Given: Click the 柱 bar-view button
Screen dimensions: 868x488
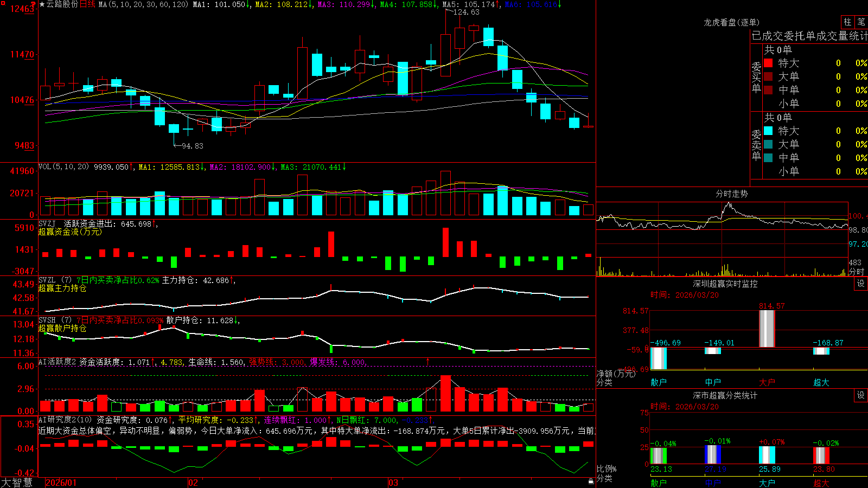Looking at the screenshot, I should 847,22.
